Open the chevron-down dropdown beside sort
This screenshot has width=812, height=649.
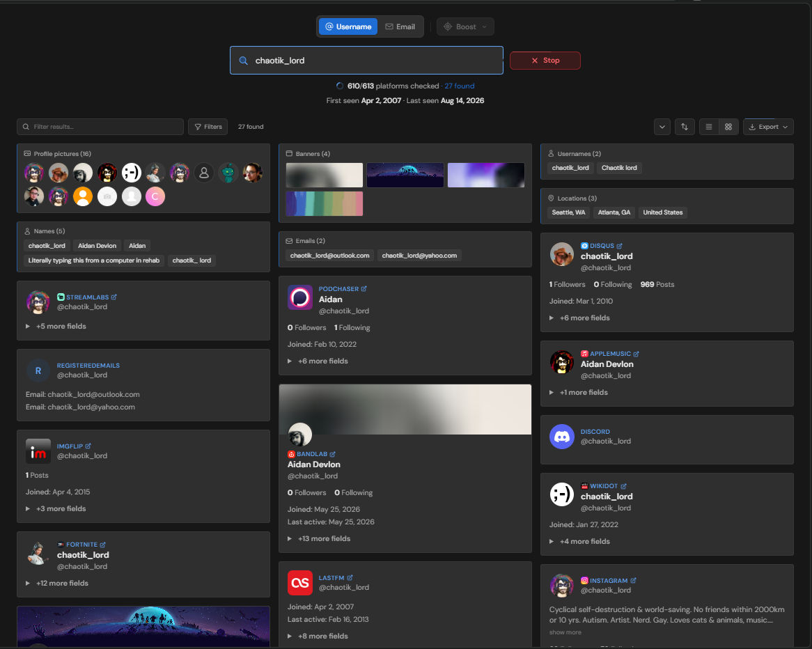tap(662, 127)
